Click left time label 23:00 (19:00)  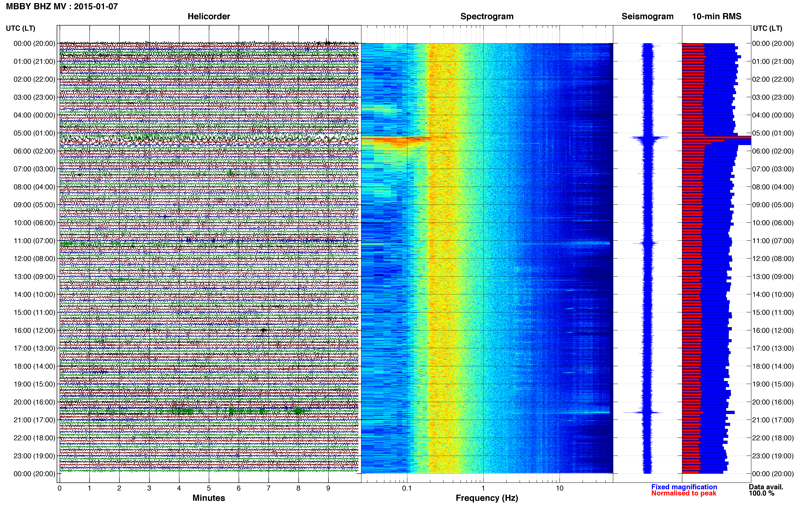(34, 456)
